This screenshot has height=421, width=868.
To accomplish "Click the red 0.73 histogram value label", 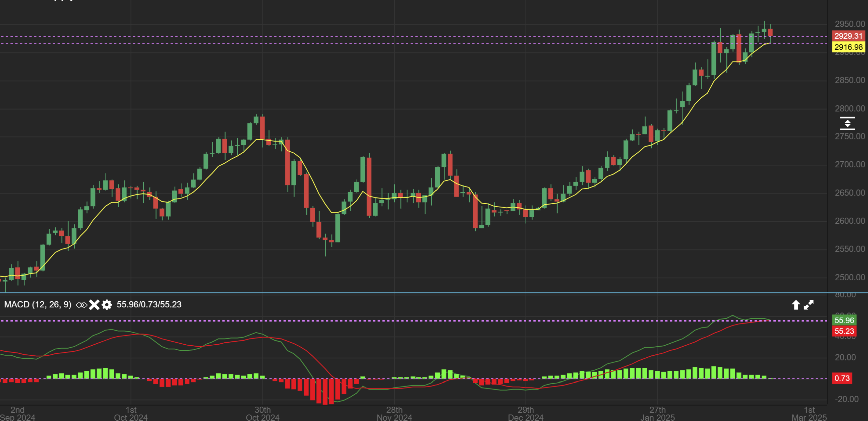I will (842, 378).
